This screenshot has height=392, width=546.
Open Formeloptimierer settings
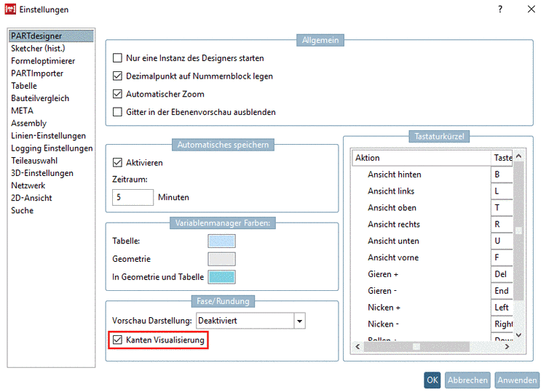click(51, 61)
